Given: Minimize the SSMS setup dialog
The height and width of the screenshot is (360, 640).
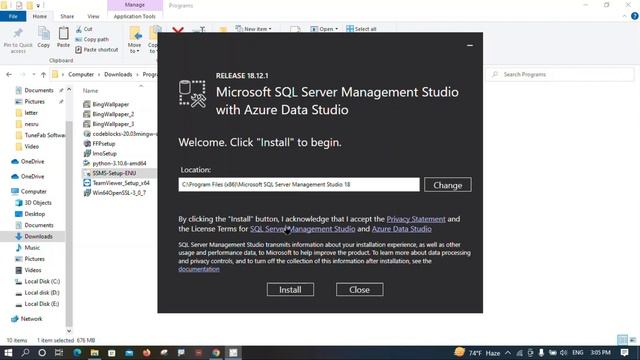Looking at the screenshot, I should [470, 45].
